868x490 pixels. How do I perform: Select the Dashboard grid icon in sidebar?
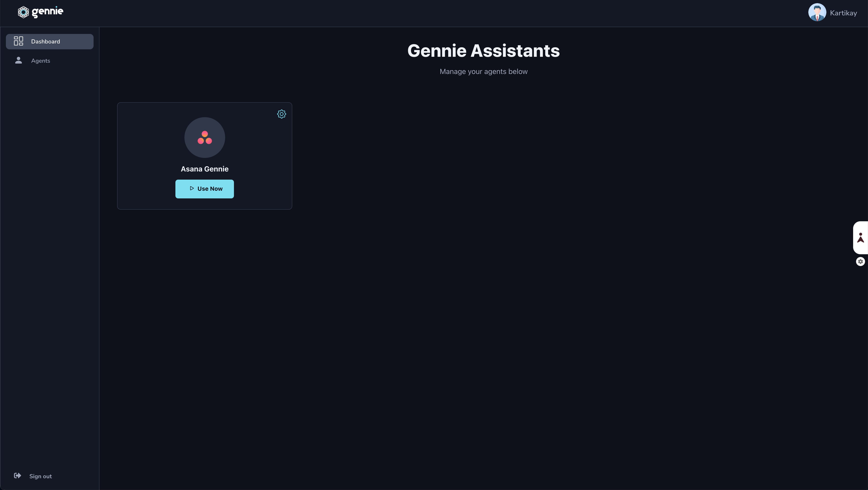(19, 41)
